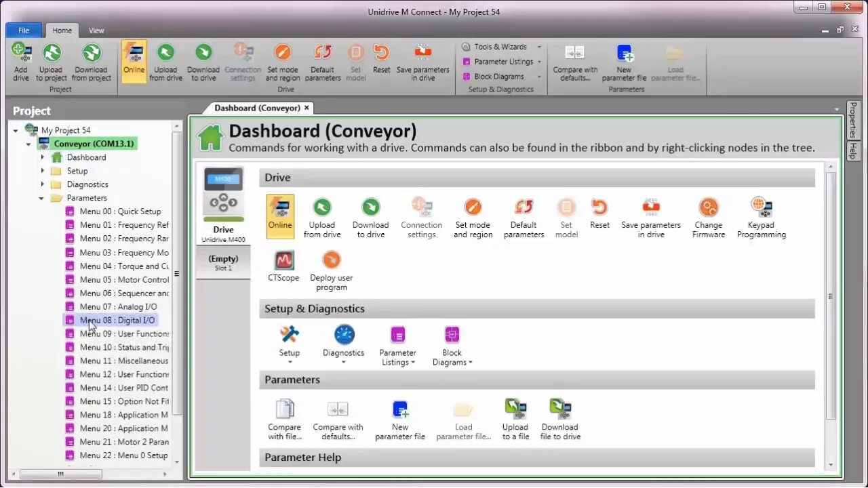Toggle dashboard Online button

point(280,216)
